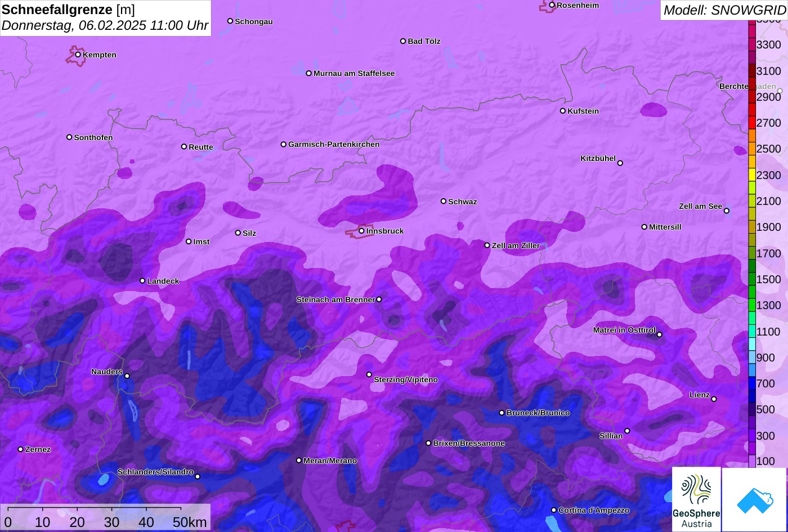This screenshot has height=532, width=788.
Task: Click the 1500 legend value
Action: coord(769,279)
